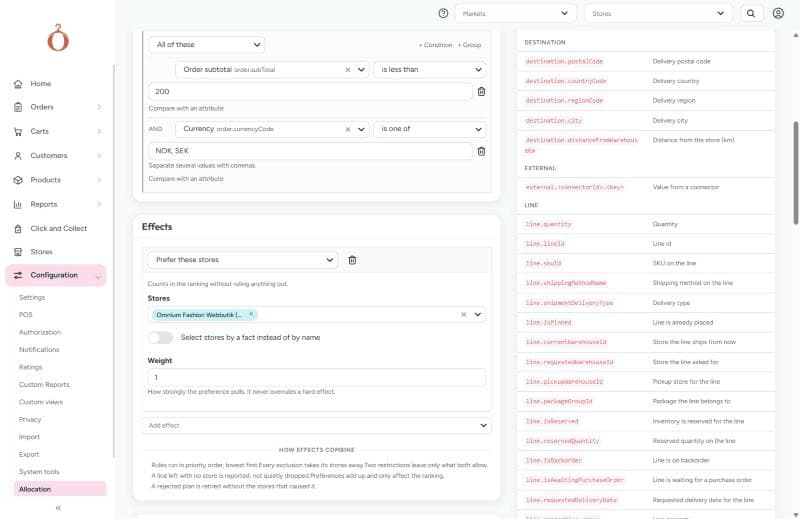Remove Omnium Fashion Webbutik store tag
This screenshot has height=519, width=800.
pos(251,314)
